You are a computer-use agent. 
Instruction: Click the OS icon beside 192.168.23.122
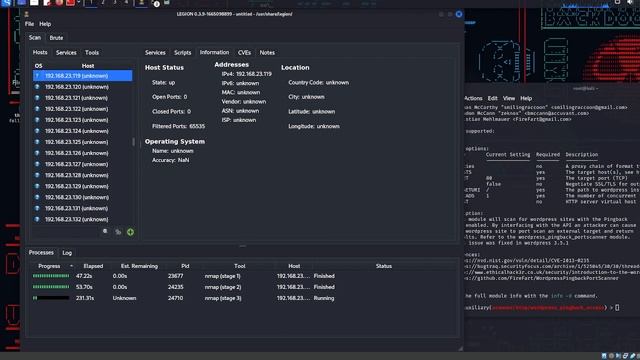(37, 109)
